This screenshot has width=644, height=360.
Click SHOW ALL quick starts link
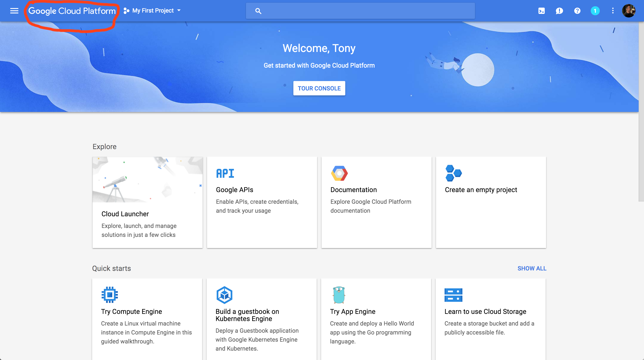(532, 268)
